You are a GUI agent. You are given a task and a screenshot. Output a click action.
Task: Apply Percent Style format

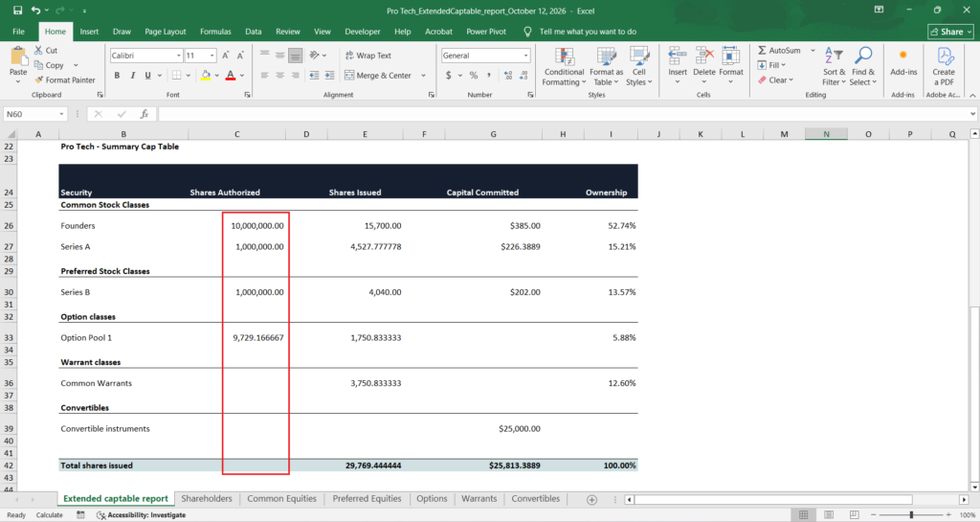coord(474,75)
